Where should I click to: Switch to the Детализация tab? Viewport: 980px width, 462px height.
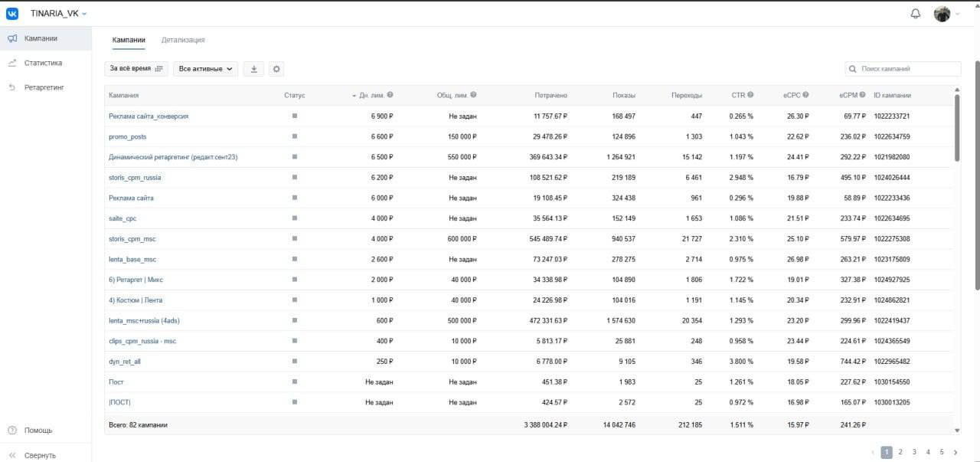pos(183,40)
